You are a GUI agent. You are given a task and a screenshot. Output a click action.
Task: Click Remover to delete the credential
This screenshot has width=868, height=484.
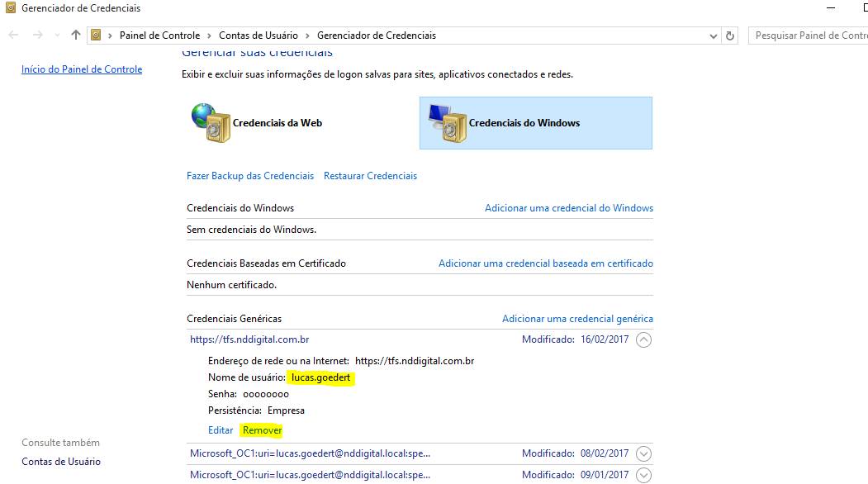coord(262,430)
